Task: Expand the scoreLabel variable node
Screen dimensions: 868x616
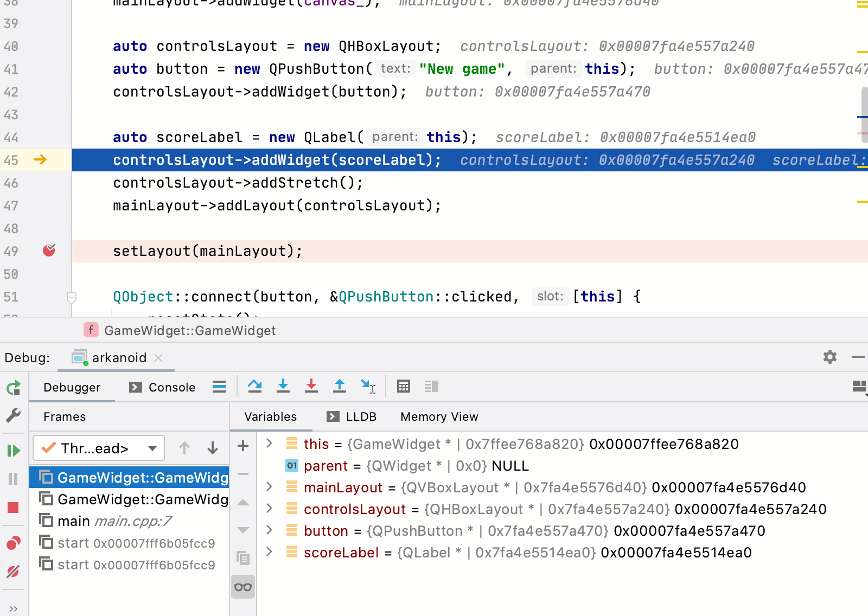Action: (x=269, y=552)
